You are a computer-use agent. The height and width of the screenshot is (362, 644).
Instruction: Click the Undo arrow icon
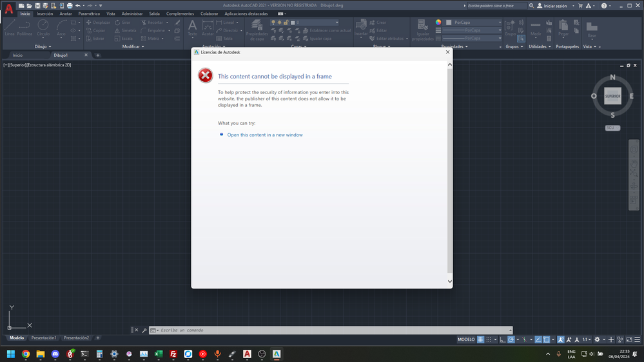pos(77,5)
